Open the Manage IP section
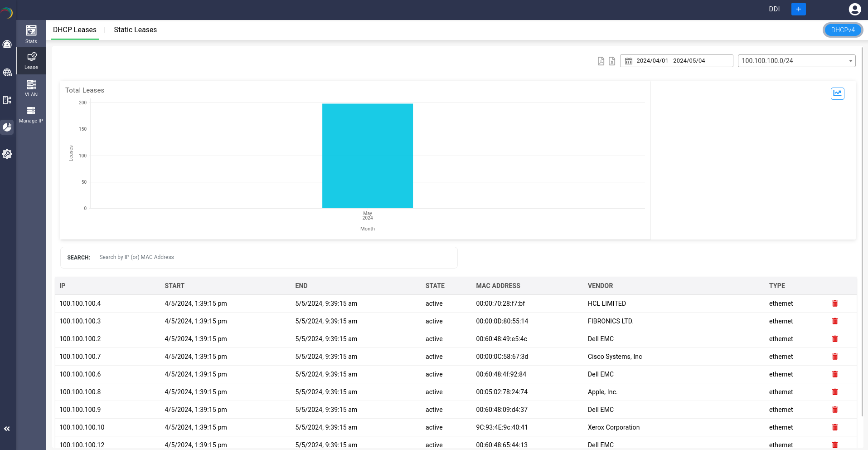The width and height of the screenshot is (868, 450). click(x=31, y=114)
